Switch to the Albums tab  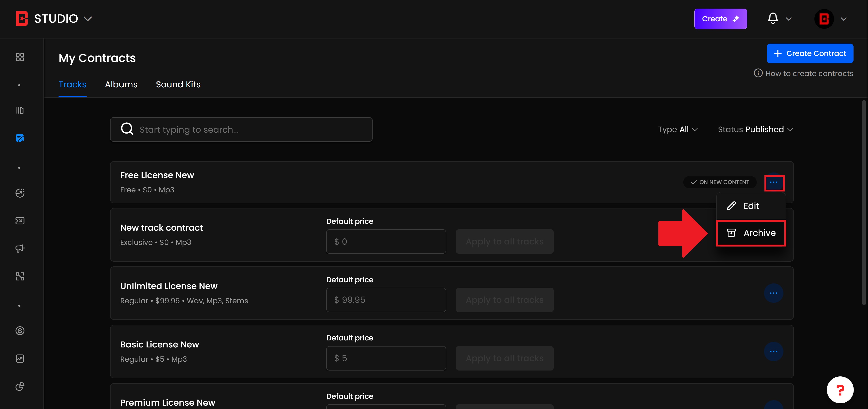tap(121, 84)
